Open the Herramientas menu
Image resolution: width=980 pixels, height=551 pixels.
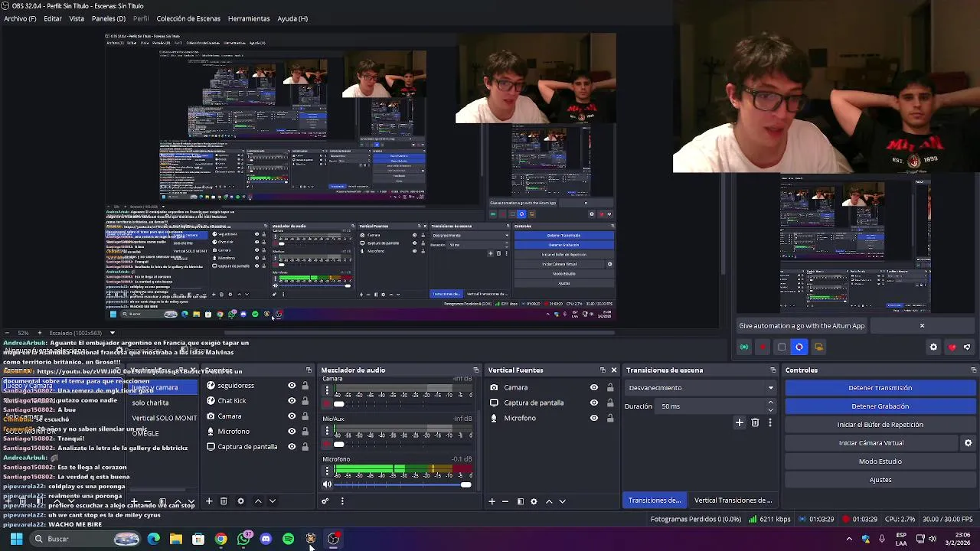click(249, 18)
